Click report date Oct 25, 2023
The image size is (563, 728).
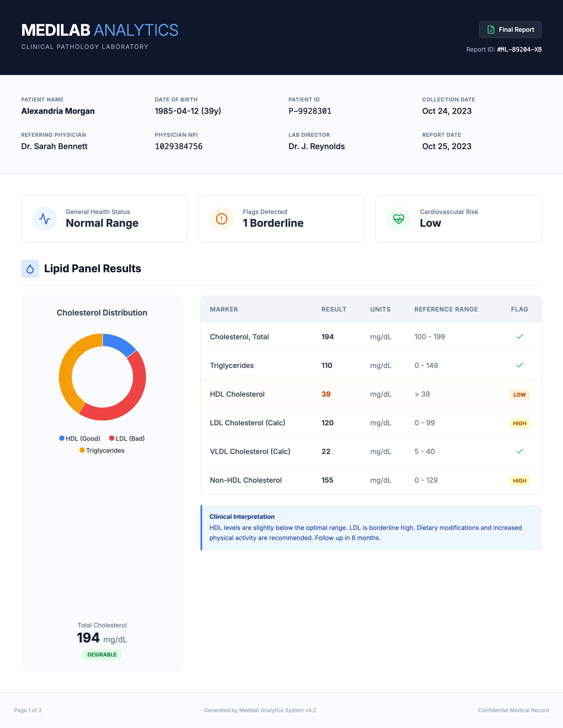(447, 146)
